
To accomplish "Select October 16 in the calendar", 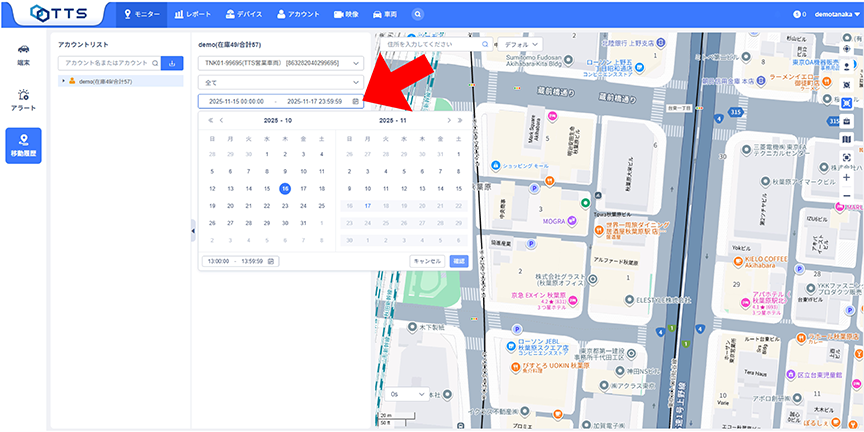I will click(285, 188).
